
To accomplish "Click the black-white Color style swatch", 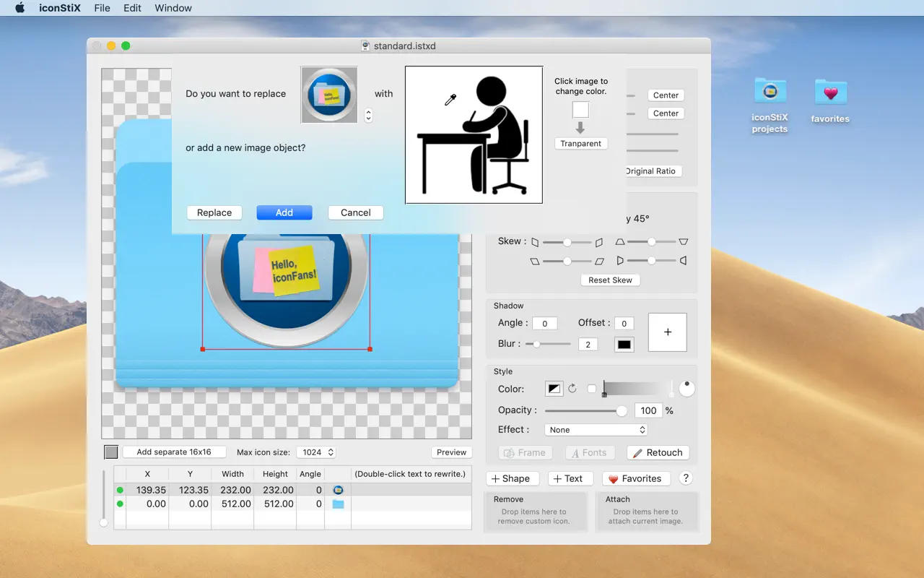I will (x=554, y=389).
